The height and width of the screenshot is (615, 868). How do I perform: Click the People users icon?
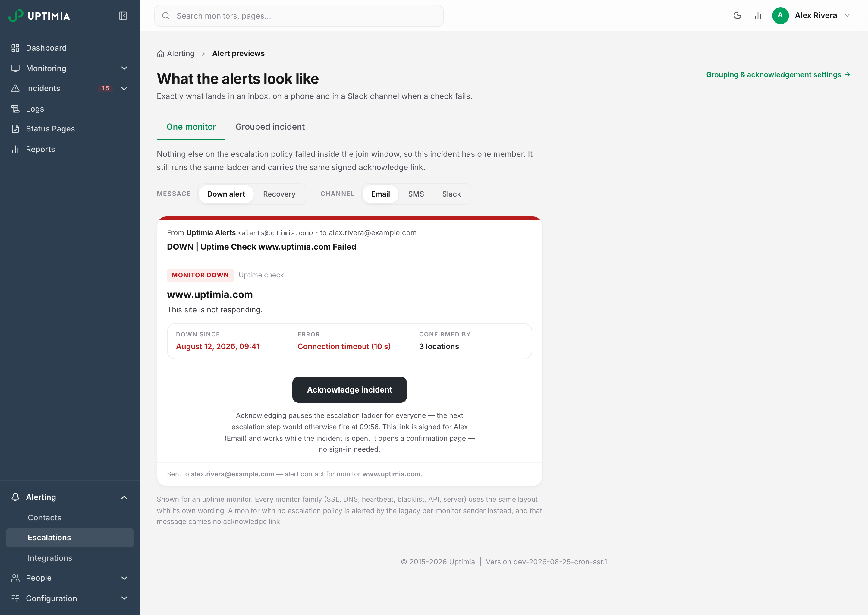(15, 578)
